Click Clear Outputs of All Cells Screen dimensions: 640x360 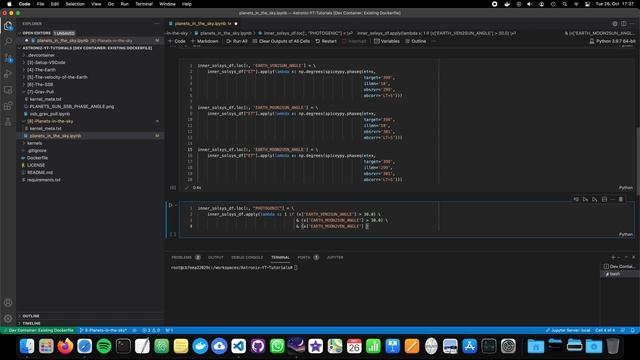click(281, 41)
